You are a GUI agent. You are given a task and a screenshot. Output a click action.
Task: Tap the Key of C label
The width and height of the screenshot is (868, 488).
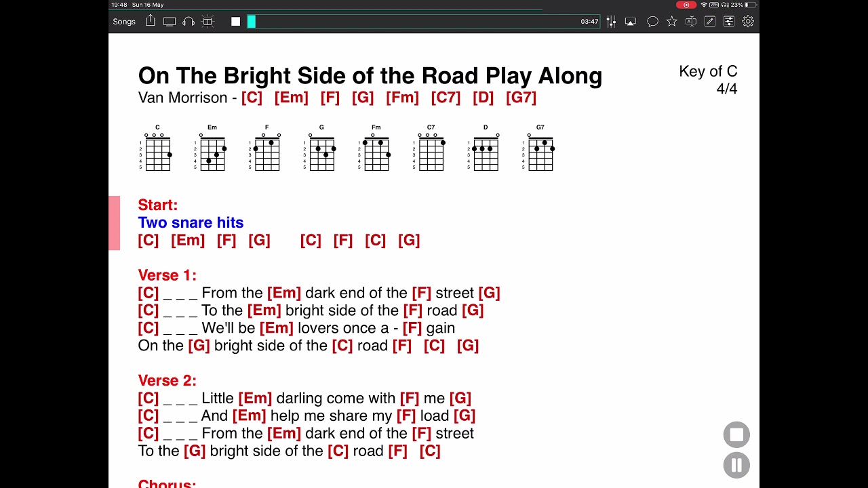pyautogui.click(x=708, y=71)
